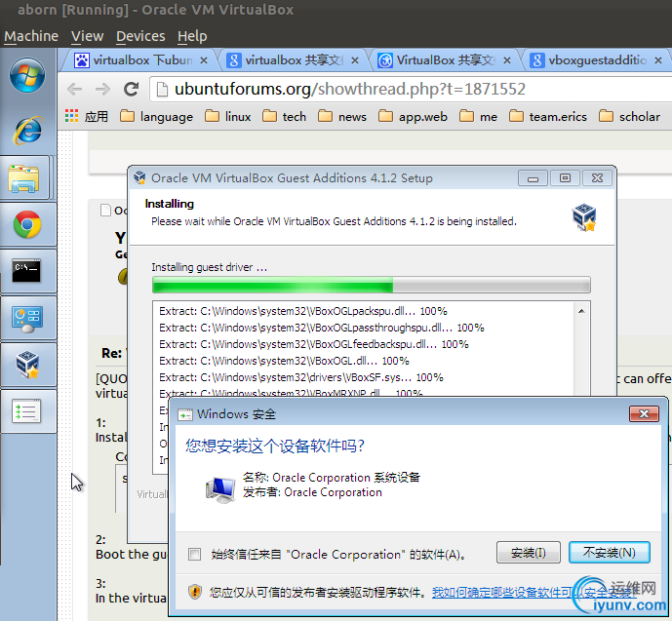Screen dimensions: 672x621
Task: Open the Windows Start orb
Action: pyautogui.click(x=27, y=75)
